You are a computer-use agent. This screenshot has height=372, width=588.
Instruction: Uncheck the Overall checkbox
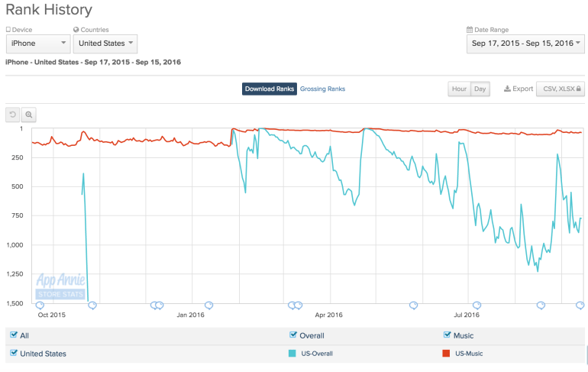(293, 335)
